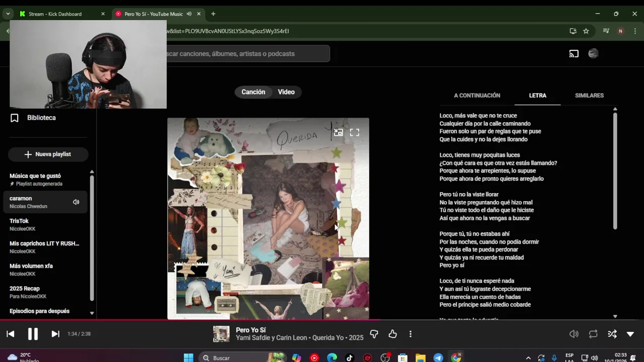Open the Mis caprichos LIT Y RUSH playlist
The image size is (644, 362).
point(45,247)
